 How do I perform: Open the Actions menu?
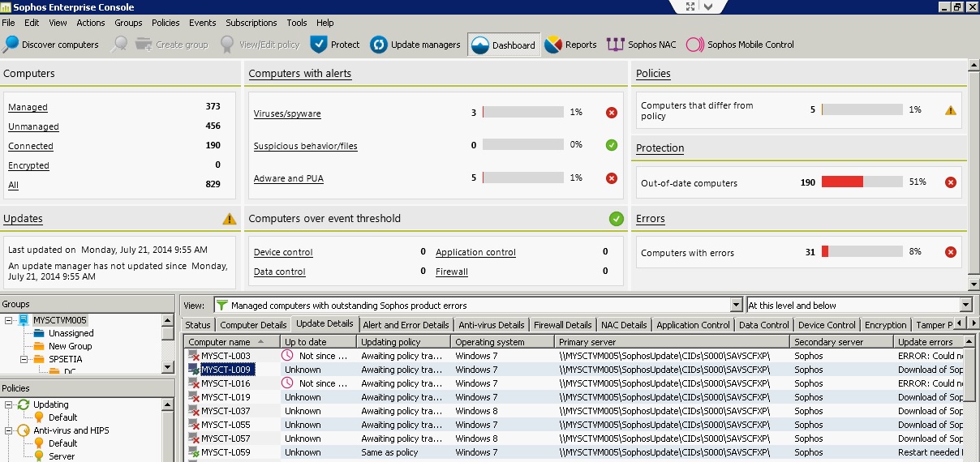(x=91, y=23)
